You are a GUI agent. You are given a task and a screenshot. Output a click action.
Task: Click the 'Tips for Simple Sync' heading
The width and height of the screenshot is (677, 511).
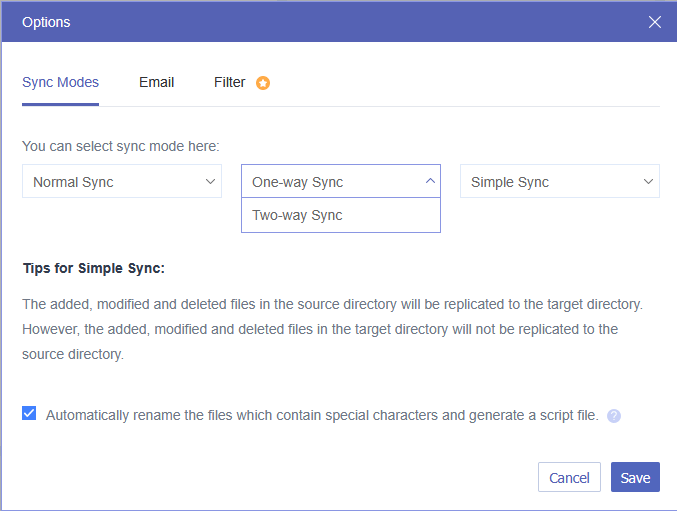(94, 269)
